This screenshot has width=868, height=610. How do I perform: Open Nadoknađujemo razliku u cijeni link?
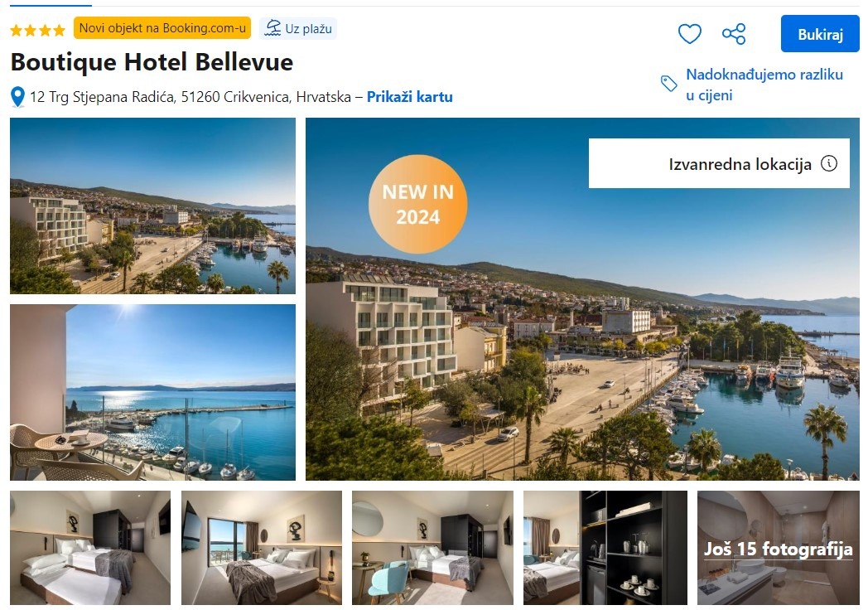tap(764, 85)
